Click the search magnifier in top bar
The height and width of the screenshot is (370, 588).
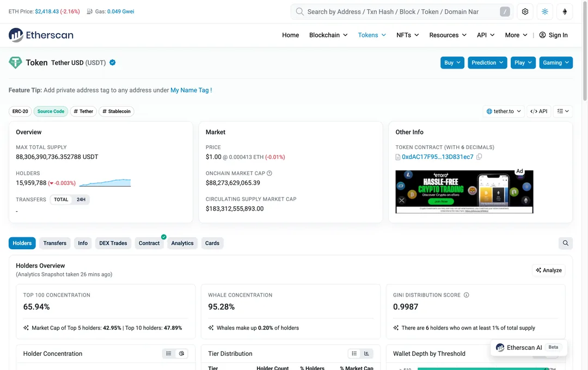click(x=299, y=11)
